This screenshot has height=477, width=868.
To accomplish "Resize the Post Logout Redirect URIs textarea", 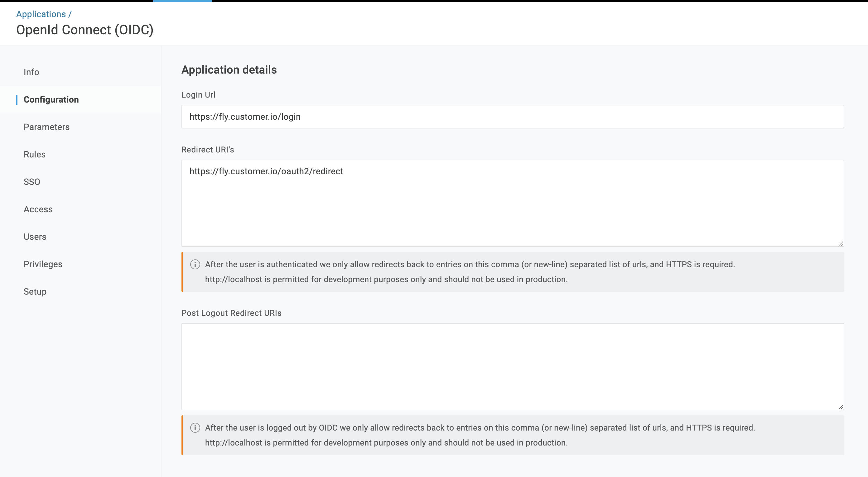I will coord(840,407).
